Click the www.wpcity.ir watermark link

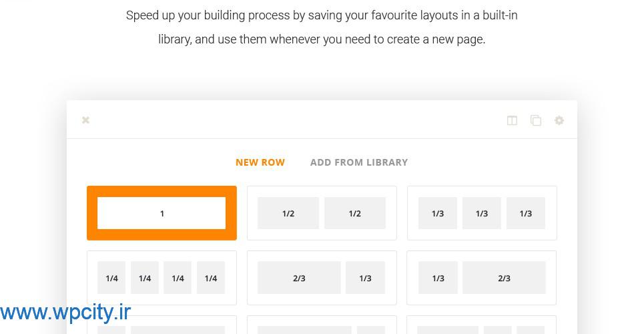click(x=65, y=313)
